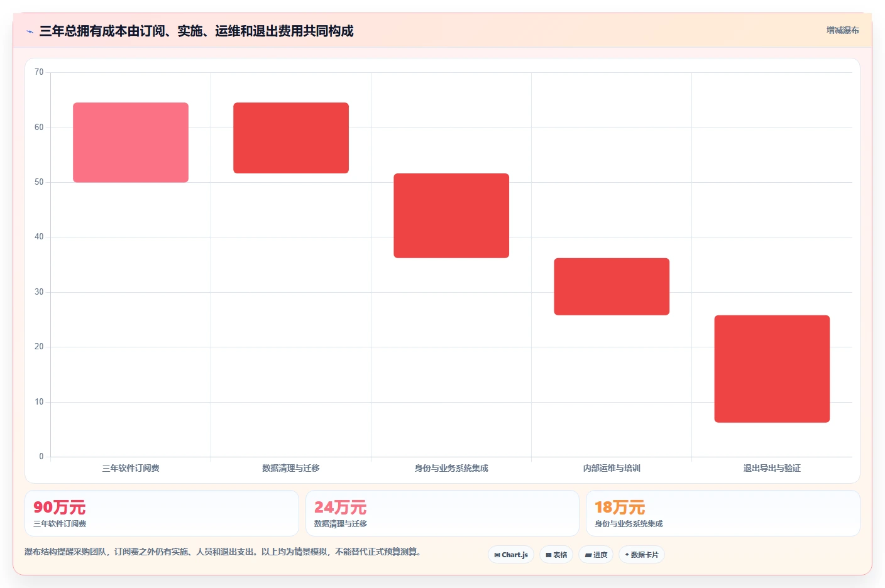
Task: Click the y-axis value 10
Action: (39, 402)
